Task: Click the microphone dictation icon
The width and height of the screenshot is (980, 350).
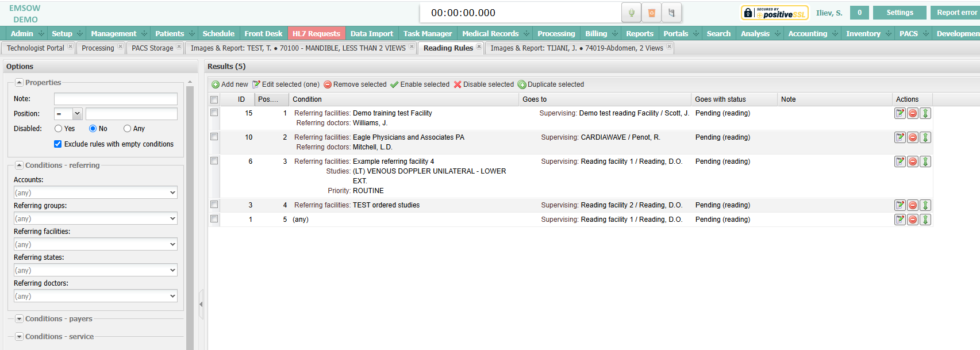Action: click(631, 13)
